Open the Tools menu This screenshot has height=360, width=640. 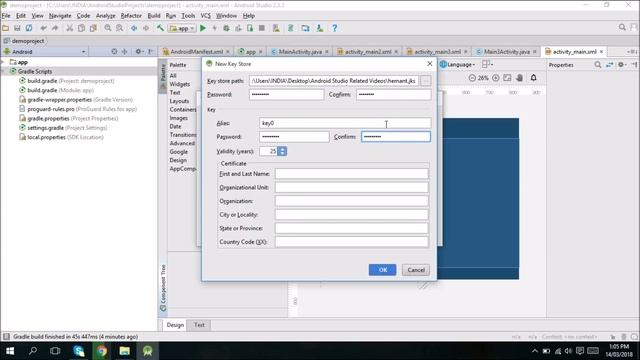pos(188,16)
